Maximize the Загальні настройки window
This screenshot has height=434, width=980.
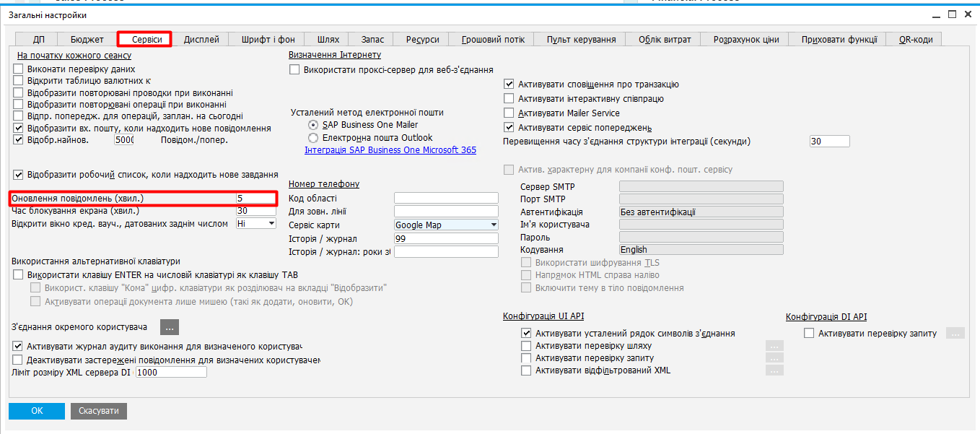coord(952,14)
